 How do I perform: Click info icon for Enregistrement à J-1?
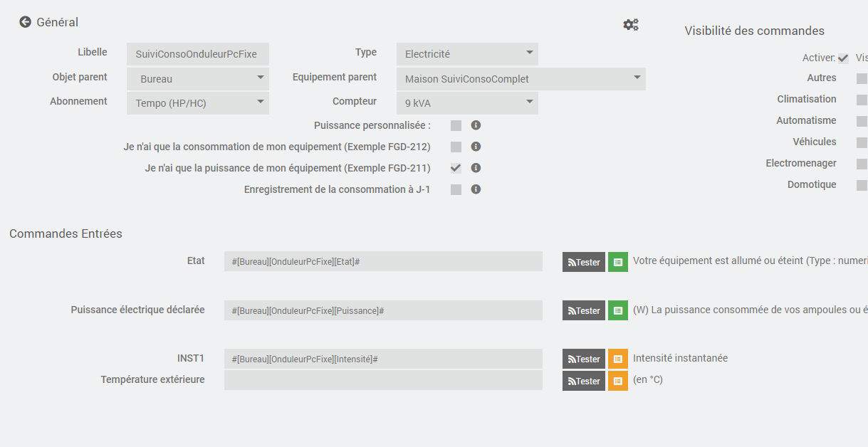click(x=476, y=189)
